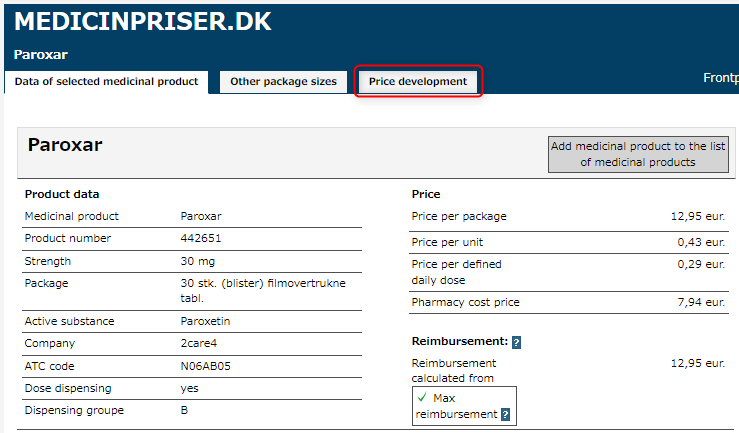The height and width of the screenshot is (433, 739).
Task: Click the Paroxar subtitle in the header
Action: pos(41,54)
